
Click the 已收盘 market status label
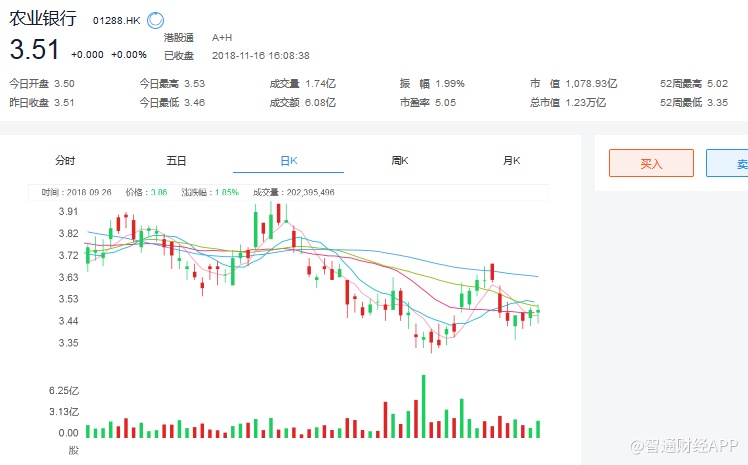click(x=179, y=55)
